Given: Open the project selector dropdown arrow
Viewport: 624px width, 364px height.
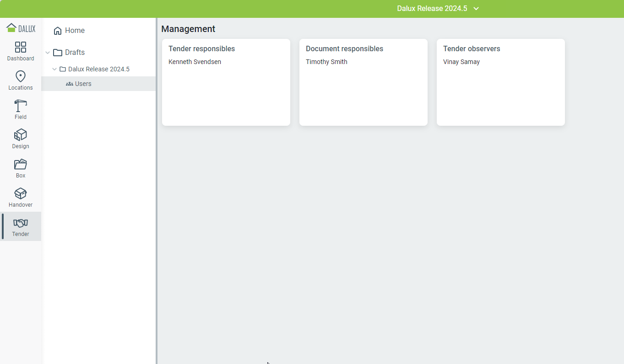Looking at the screenshot, I should [x=476, y=9].
